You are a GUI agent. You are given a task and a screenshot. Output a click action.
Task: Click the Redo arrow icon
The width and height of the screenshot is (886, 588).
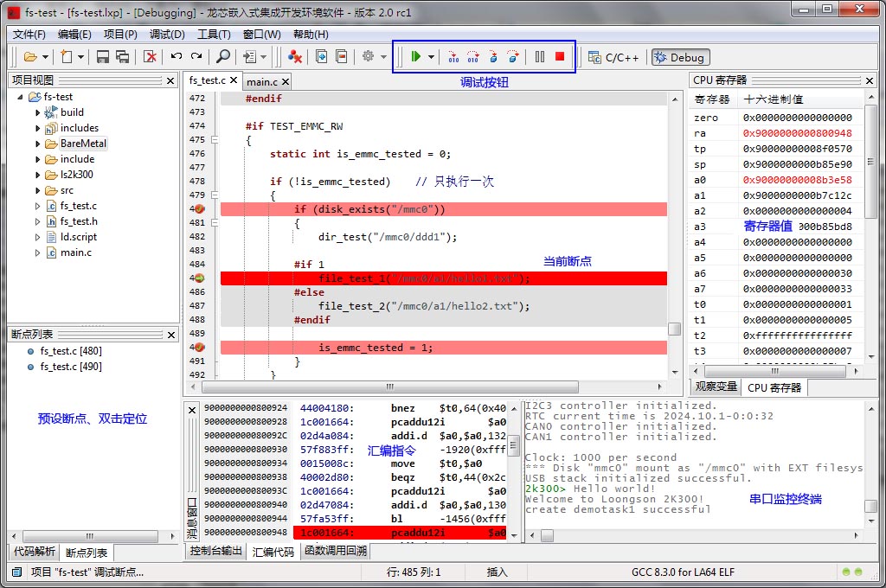pyautogui.click(x=196, y=57)
